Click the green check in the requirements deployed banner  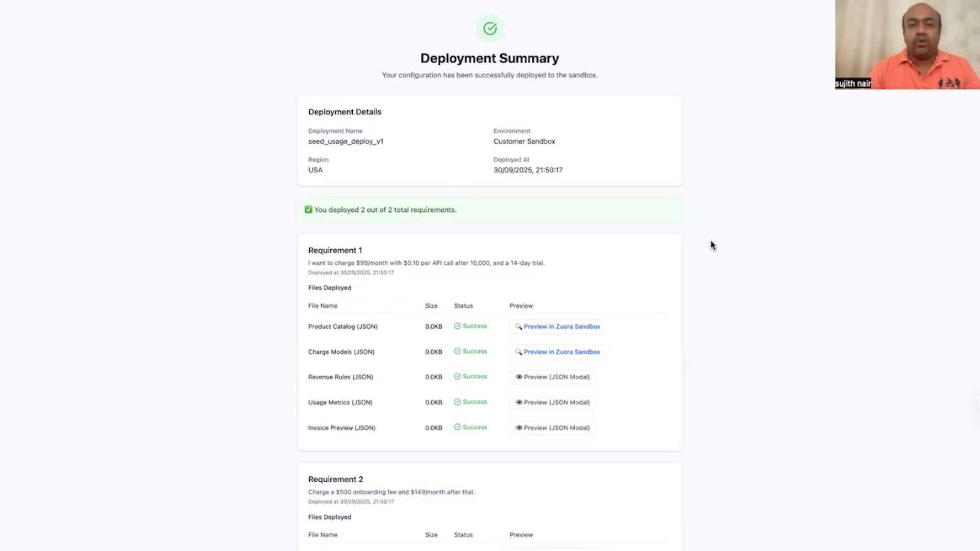tap(308, 209)
